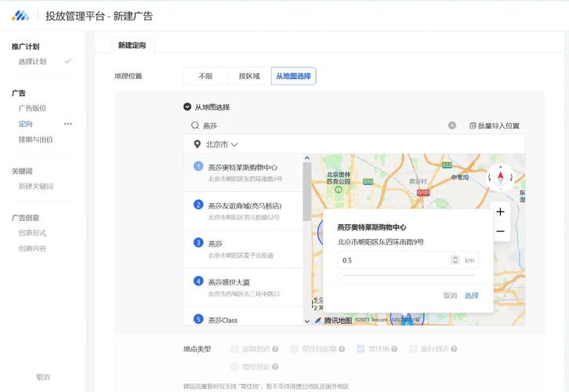Click the help icon next to 曾经到访
This screenshot has height=392, width=569.
click(275, 367)
